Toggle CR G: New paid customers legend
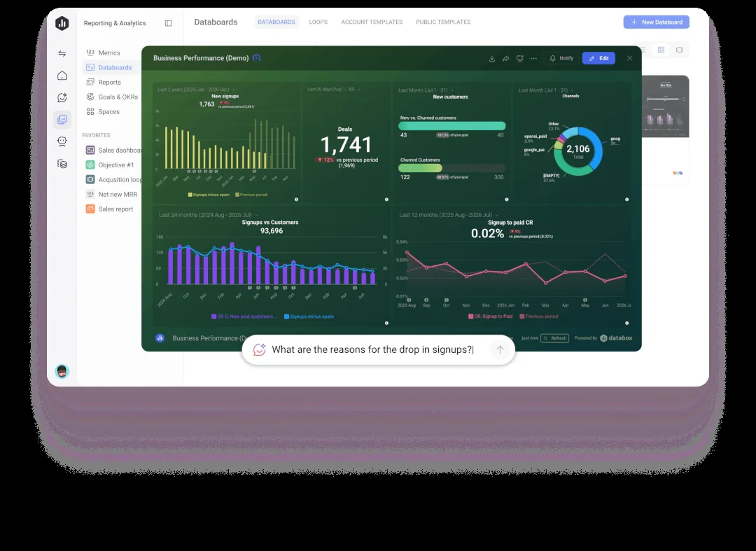 point(244,316)
